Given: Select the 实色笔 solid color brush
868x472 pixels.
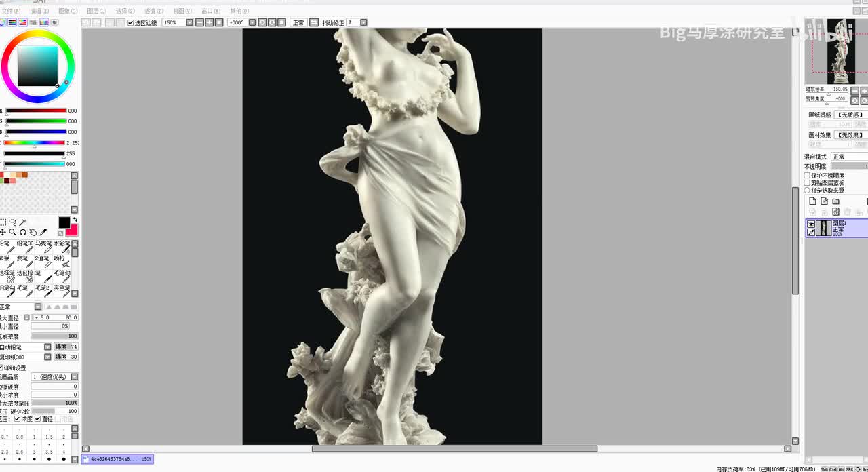Looking at the screenshot, I should (x=62, y=291).
